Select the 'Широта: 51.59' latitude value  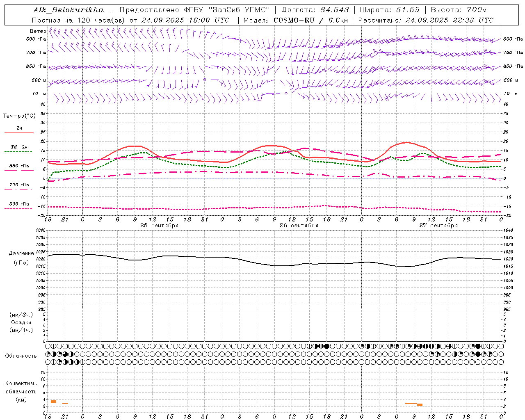tap(390, 10)
